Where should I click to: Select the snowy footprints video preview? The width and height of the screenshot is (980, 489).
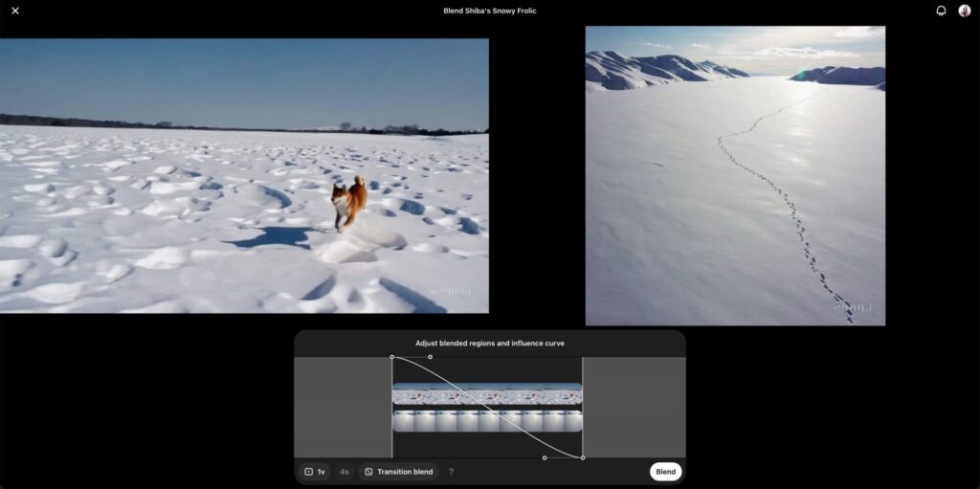coord(735,175)
